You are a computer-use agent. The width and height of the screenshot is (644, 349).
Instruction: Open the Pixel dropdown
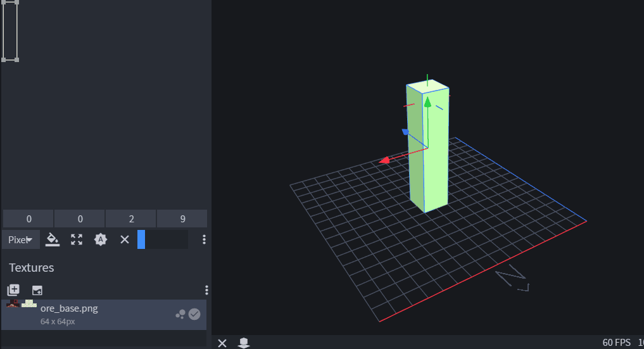(21, 239)
